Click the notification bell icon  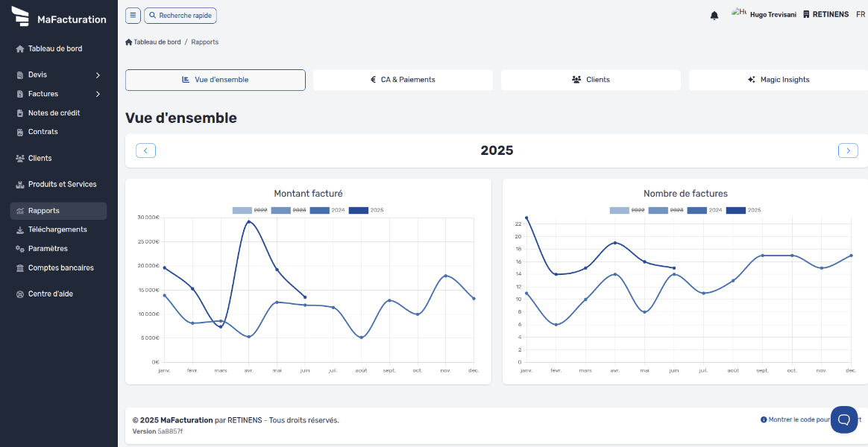(x=714, y=15)
